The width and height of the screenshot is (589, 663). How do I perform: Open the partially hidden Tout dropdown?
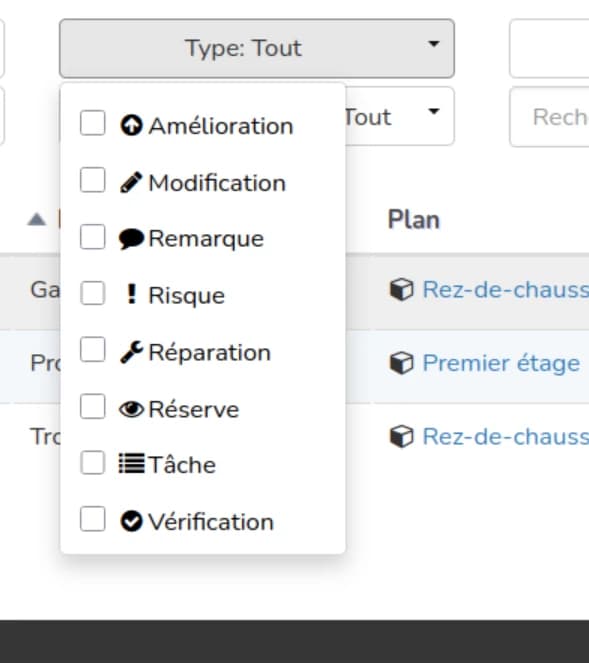[x=400, y=116]
